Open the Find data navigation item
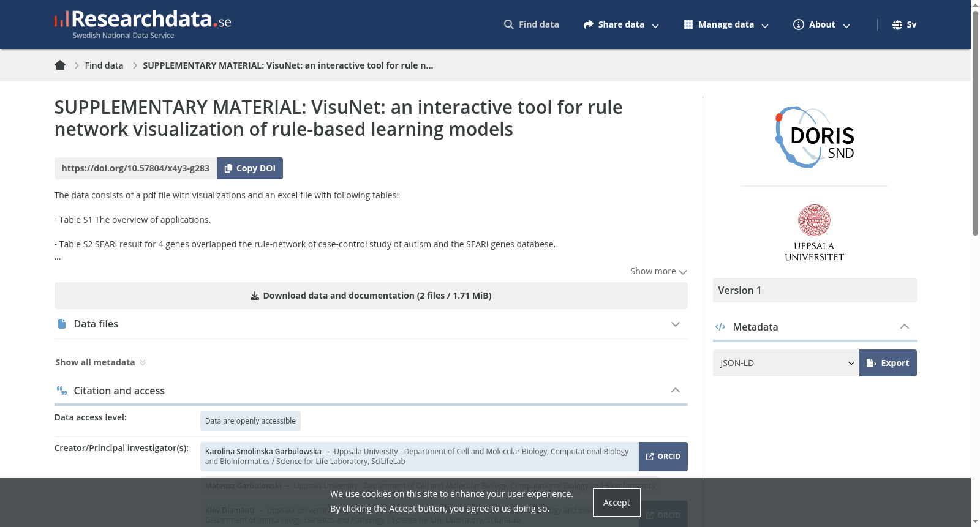980x527 pixels. tap(532, 24)
